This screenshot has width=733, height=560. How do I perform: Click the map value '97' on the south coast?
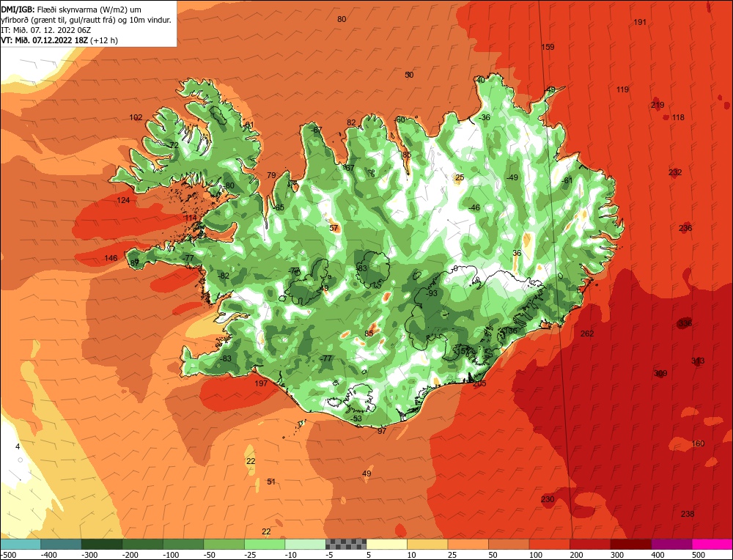382,431
